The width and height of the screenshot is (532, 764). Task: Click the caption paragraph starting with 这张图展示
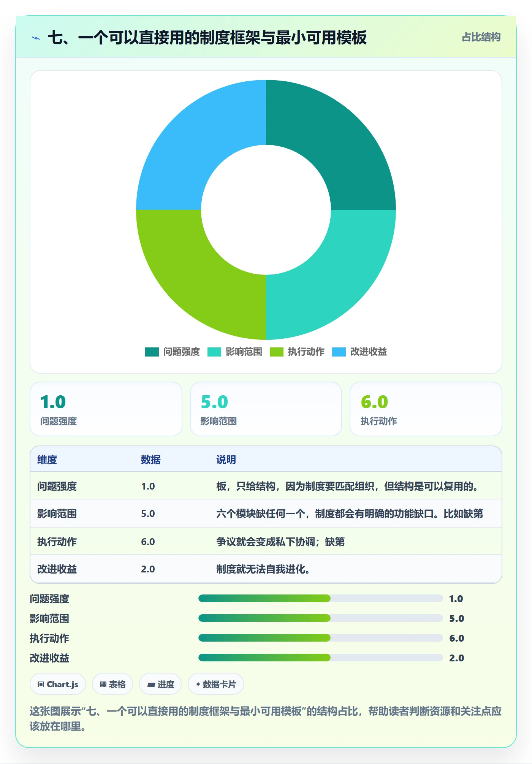point(266,719)
